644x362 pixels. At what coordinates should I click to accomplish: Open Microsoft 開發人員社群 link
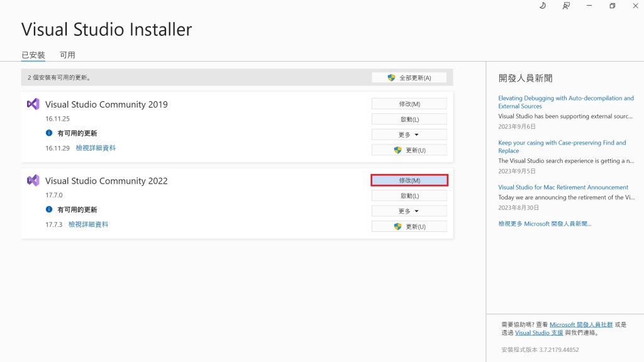[x=580, y=325]
